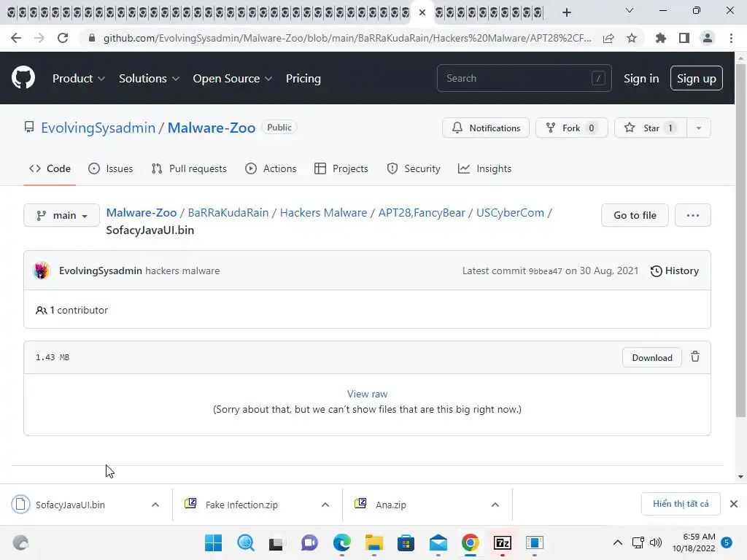The width and height of the screenshot is (747, 560).
Task: Close the active browser tab
Action: [422, 12]
